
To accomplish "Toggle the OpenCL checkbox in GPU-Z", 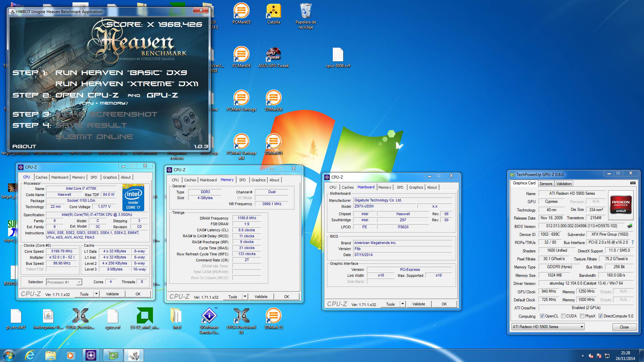I will click(x=542, y=316).
